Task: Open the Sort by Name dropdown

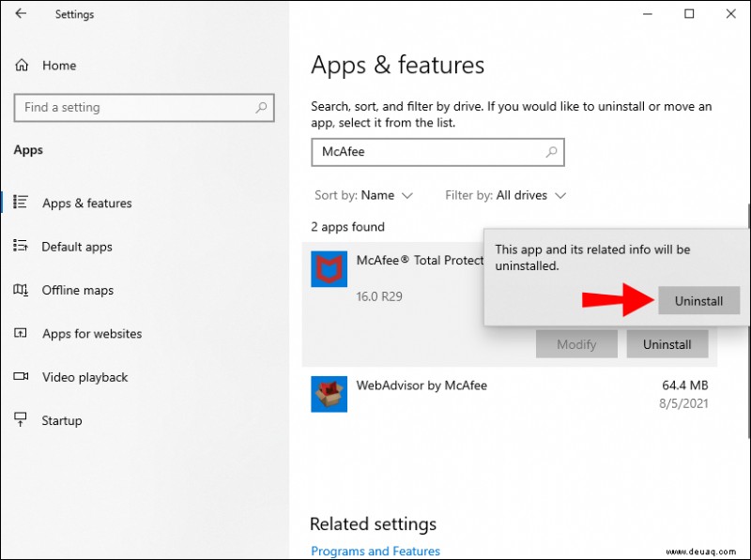Action: 363,195
